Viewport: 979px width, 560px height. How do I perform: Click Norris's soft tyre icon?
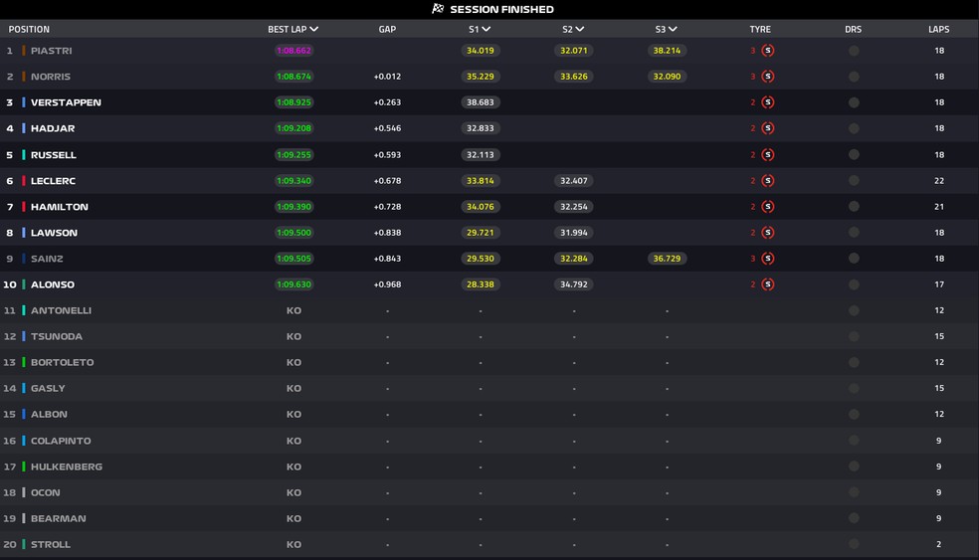pos(767,77)
